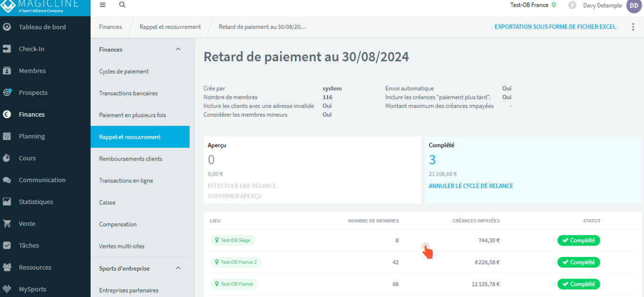Screen dimensions: 644x297
Task: Click the Vente shopping cart icon
Action: point(7,223)
